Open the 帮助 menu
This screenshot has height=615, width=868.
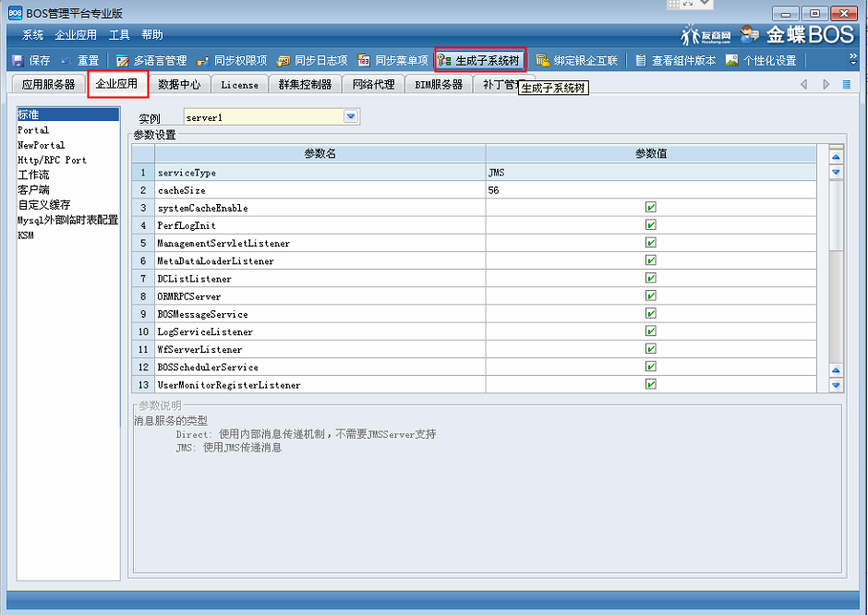152,35
